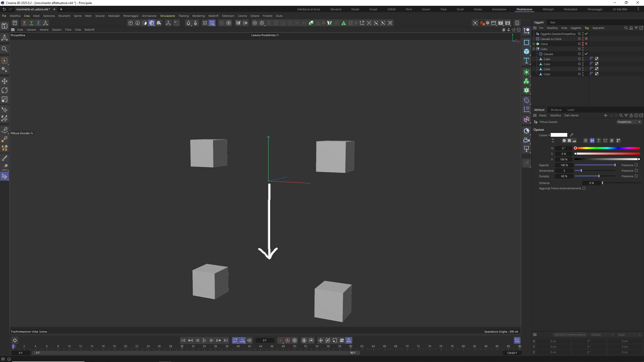Enable Aggiungi Frame Automaticamente checkbox
This screenshot has width=644, height=362.
[x=584, y=188]
